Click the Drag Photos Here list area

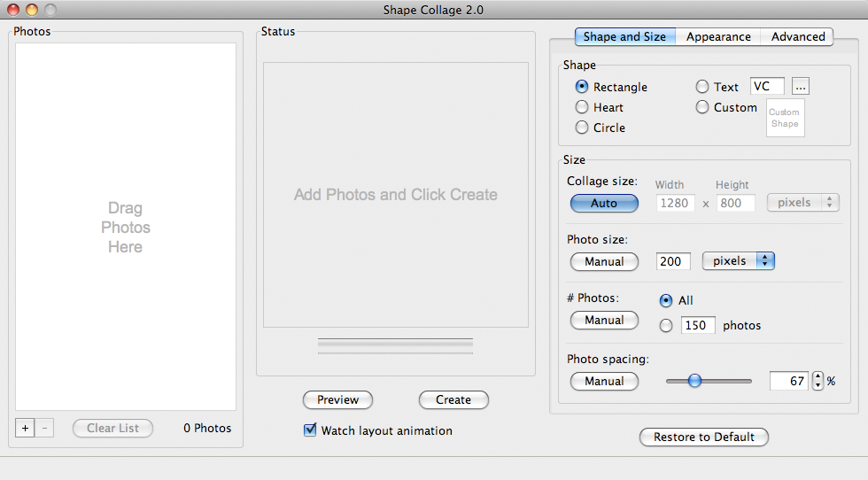pyautogui.click(x=126, y=227)
